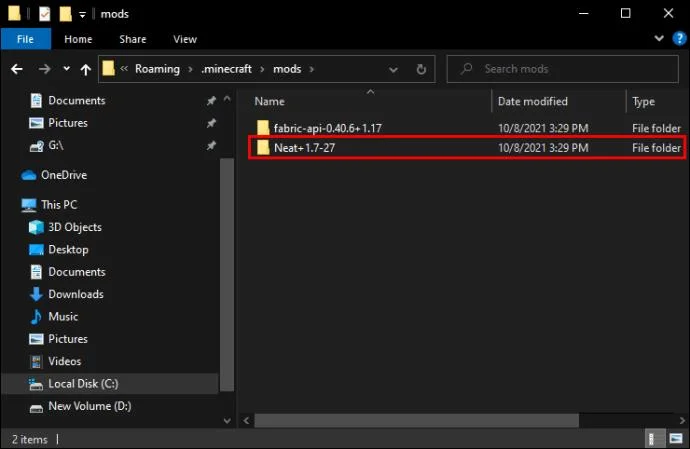Viewport: 690px width, 449px height.
Task: Go back using the Back arrow
Action: pyautogui.click(x=17, y=69)
